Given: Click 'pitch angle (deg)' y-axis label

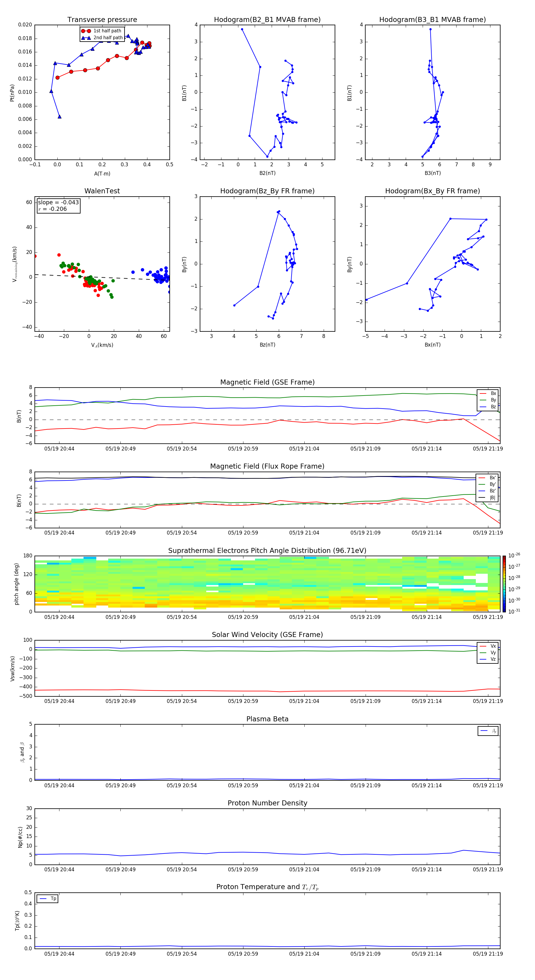Looking at the screenshot, I should [16, 584].
